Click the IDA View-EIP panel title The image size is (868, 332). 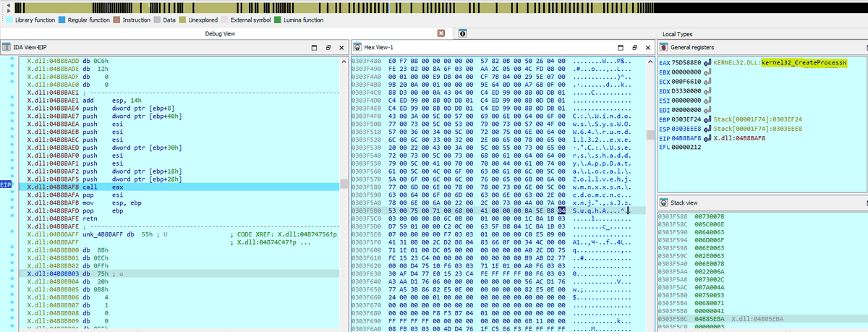28,47
